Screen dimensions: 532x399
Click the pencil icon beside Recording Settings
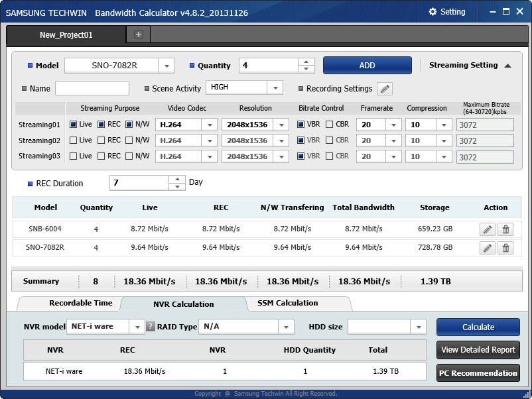click(385, 89)
